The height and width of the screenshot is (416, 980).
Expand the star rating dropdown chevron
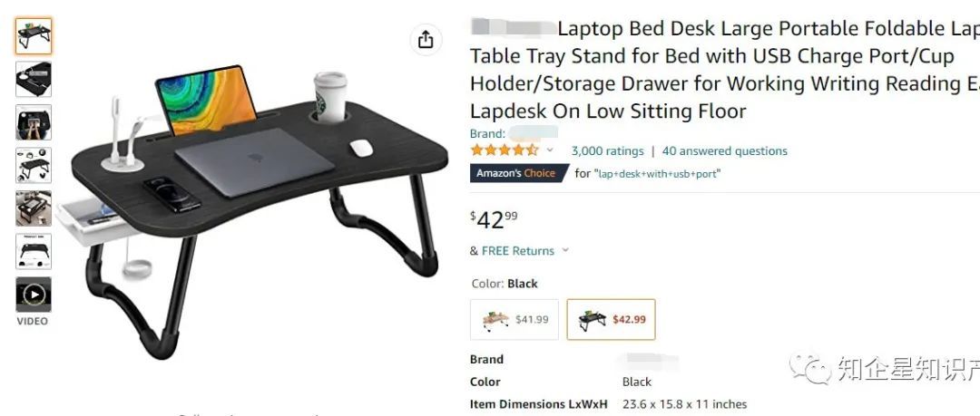coord(550,150)
